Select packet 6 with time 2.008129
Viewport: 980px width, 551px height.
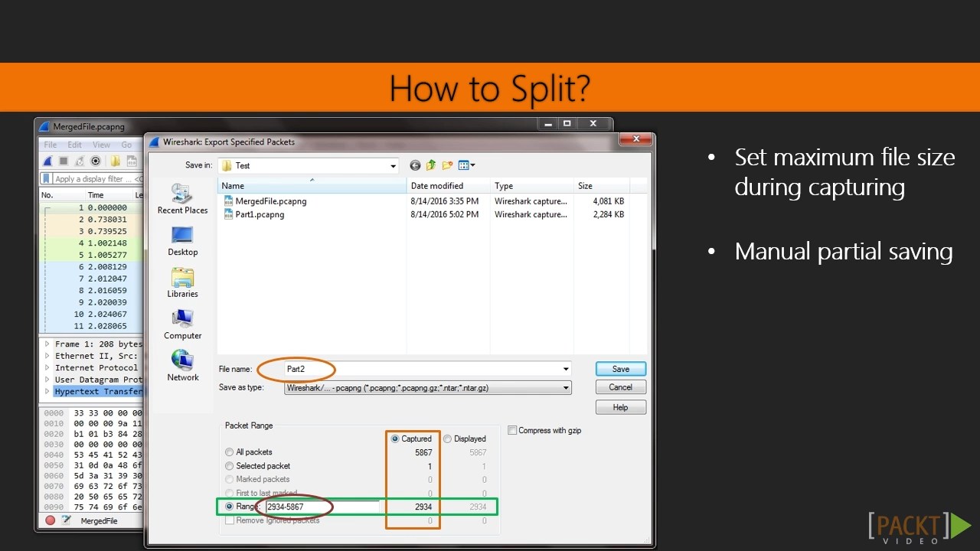coord(91,267)
